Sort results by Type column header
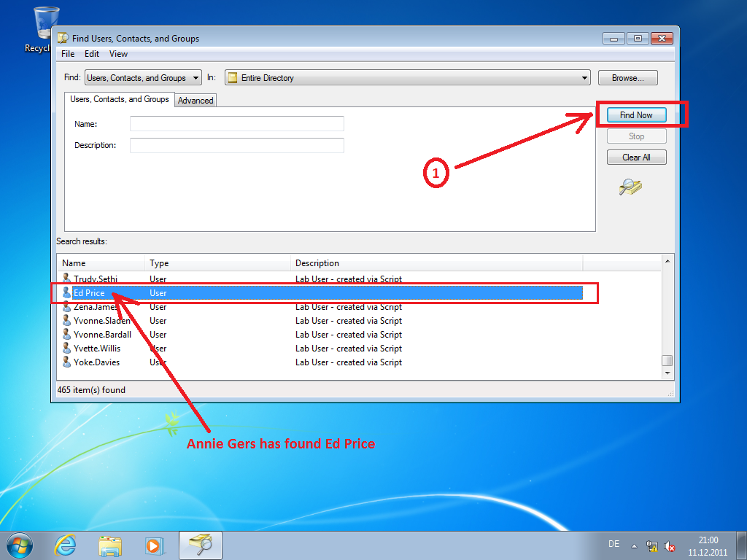This screenshot has width=747, height=560. click(217, 262)
